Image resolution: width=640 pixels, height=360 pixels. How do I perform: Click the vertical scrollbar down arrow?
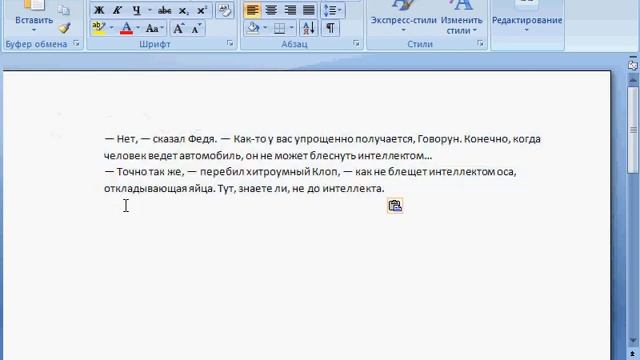pos(633,340)
